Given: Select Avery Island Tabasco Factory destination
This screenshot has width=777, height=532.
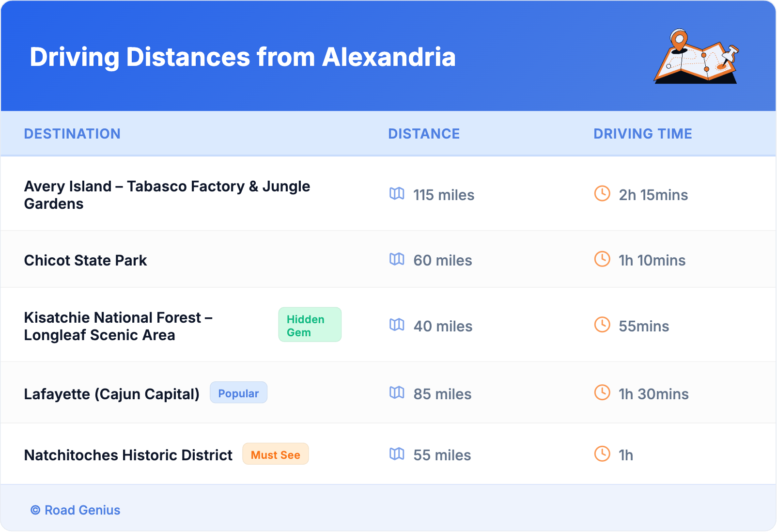Looking at the screenshot, I should 167,195.
